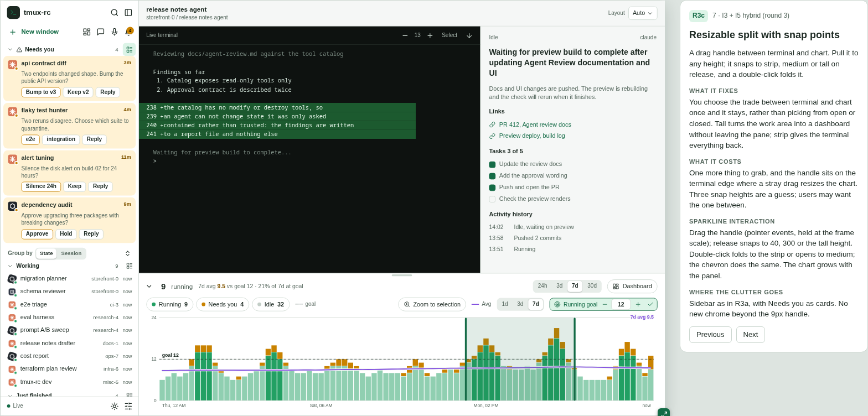Viewport: 868px width, 416px height.
Task: Open the schema reviewer agent row
Action: [x=70, y=292]
